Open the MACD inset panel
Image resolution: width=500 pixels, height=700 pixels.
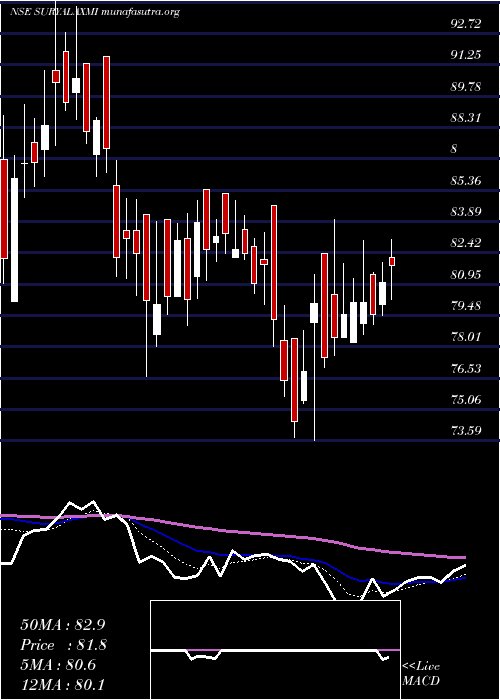point(275,650)
